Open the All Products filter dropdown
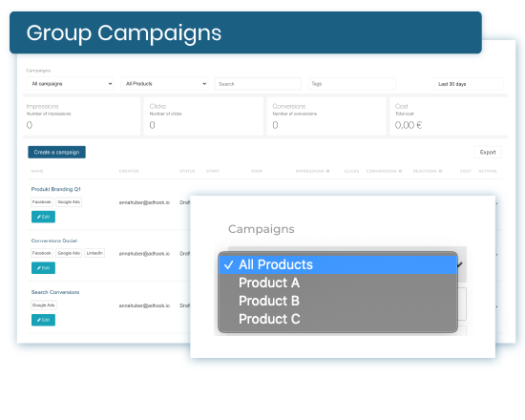This screenshot has width=525, height=420. pyautogui.click(x=164, y=84)
